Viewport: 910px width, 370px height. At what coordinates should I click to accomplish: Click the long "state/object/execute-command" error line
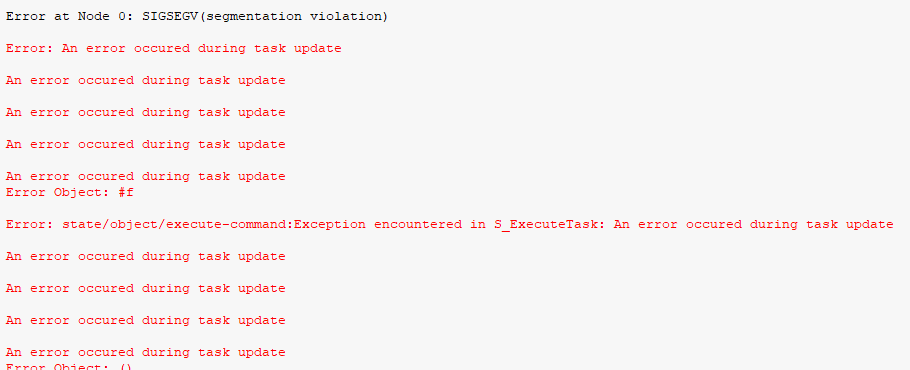pos(450,224)
